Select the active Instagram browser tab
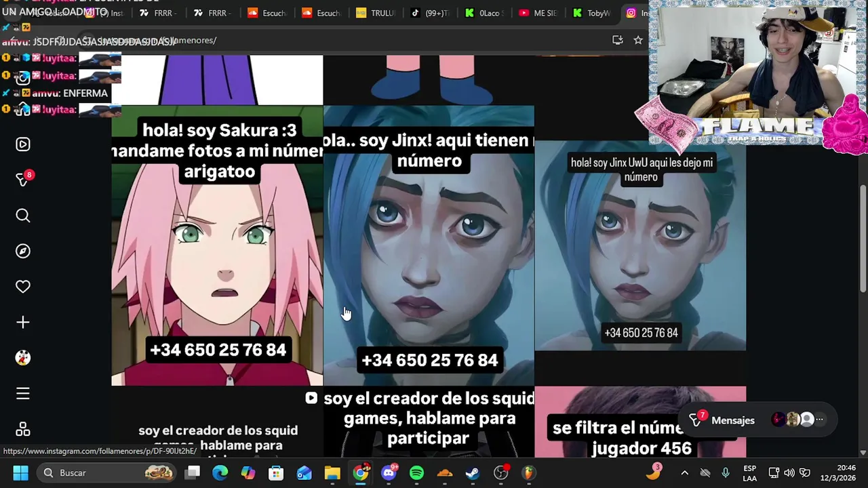This screenshot has height=488, width=868. 636,13
